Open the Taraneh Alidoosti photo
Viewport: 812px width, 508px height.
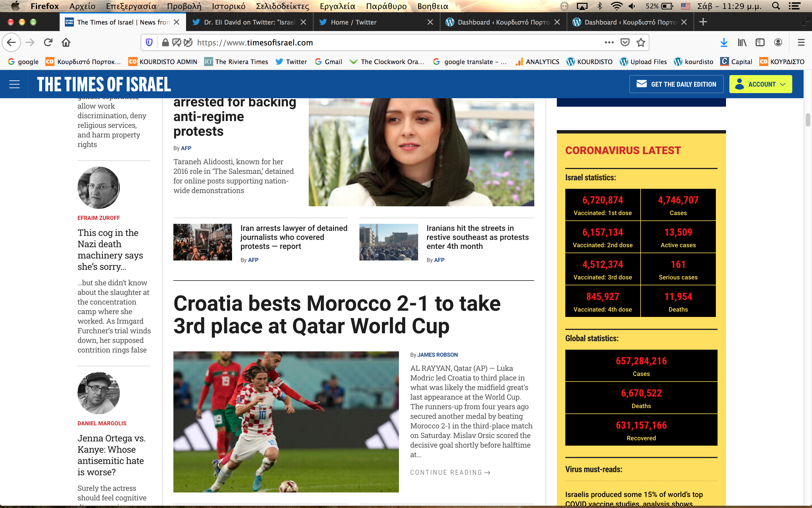click(x=422, y=152)
